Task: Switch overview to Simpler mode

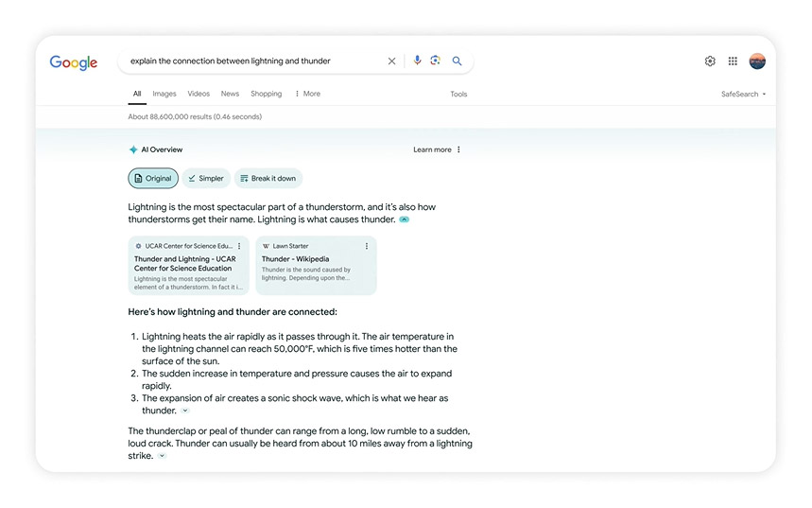Action: 205,178
